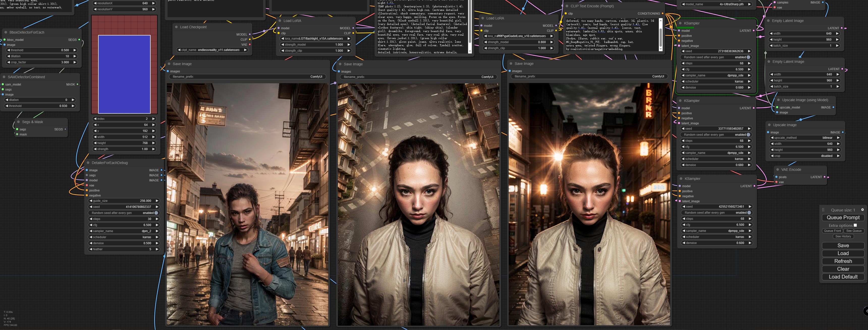Collapse the Segs & Mask node via its dot
The width and height of the screenshot is (868, 330).
(18, 122)
